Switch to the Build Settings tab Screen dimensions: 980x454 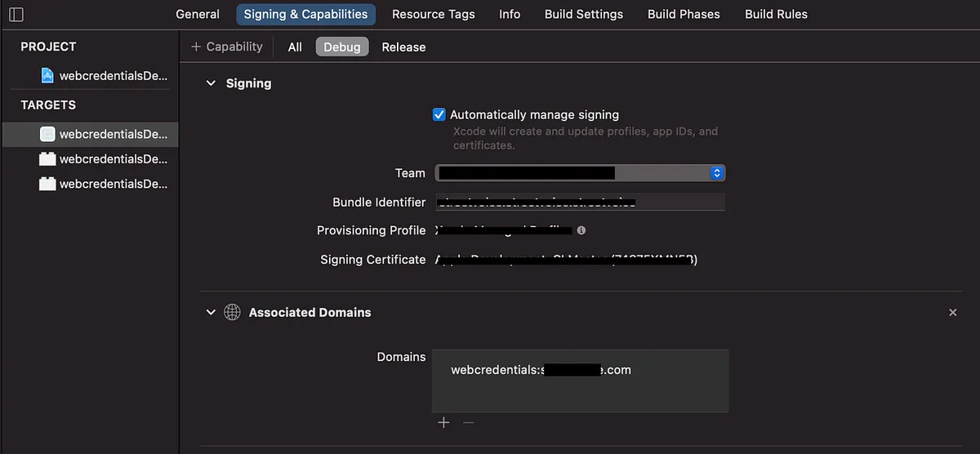point(583,14)
